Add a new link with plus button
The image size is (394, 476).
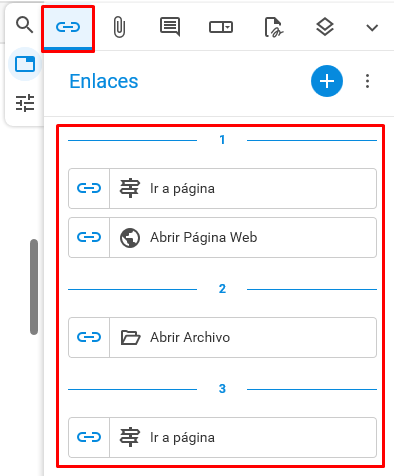pos(327,81)
